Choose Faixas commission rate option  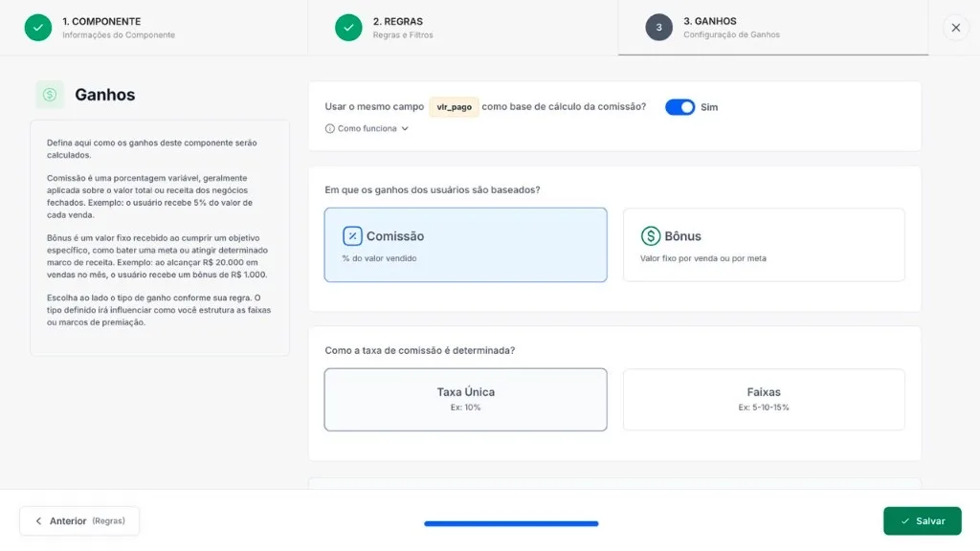point(764,399)
